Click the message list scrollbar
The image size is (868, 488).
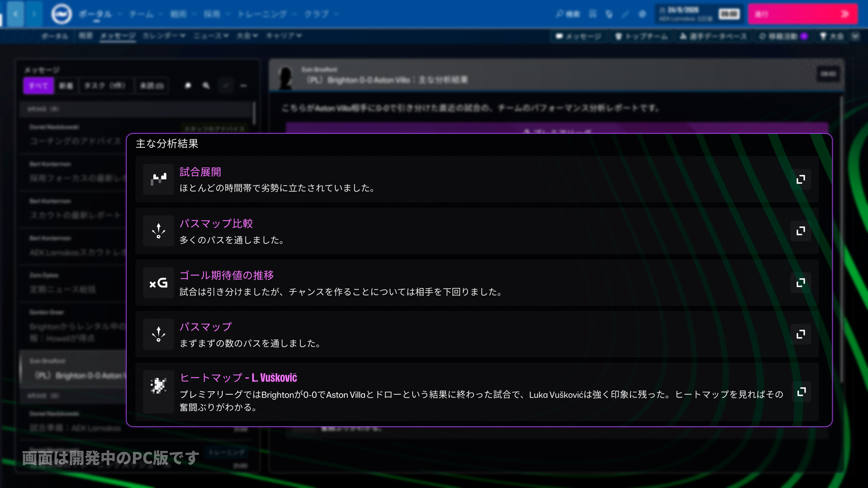(x=254, y=113)
